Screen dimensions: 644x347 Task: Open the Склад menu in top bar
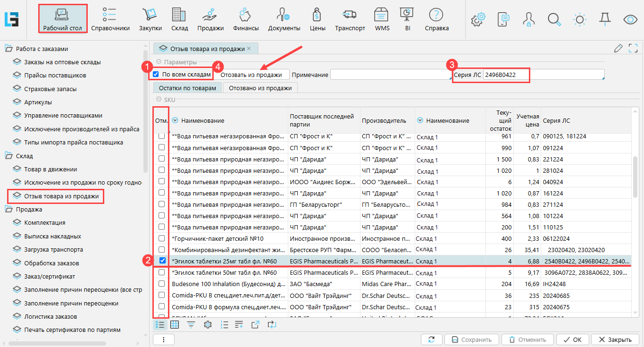pyautogui.click(x=179, y=19)
